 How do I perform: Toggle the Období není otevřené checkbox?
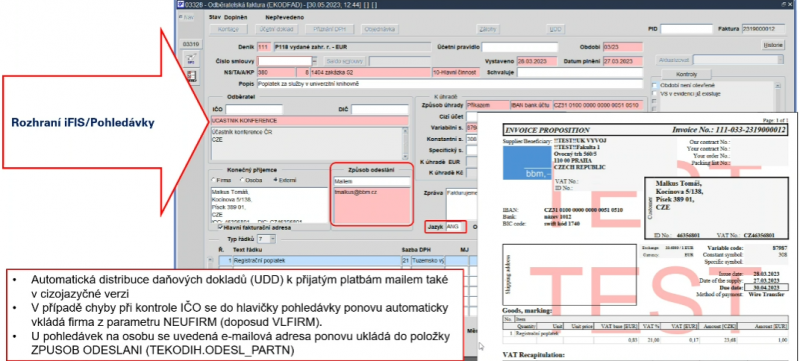coord(655,85)
